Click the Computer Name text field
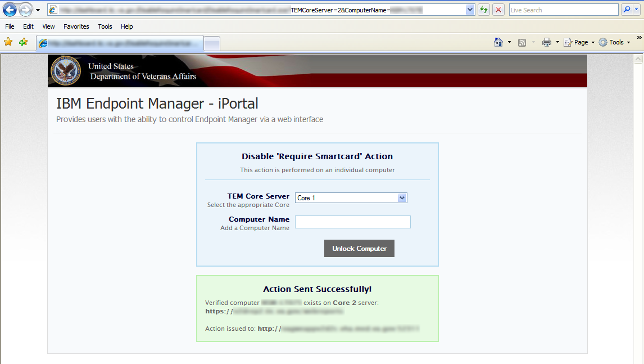The width and height of the screenshot is (644, 364). click(x=353, y=222)
